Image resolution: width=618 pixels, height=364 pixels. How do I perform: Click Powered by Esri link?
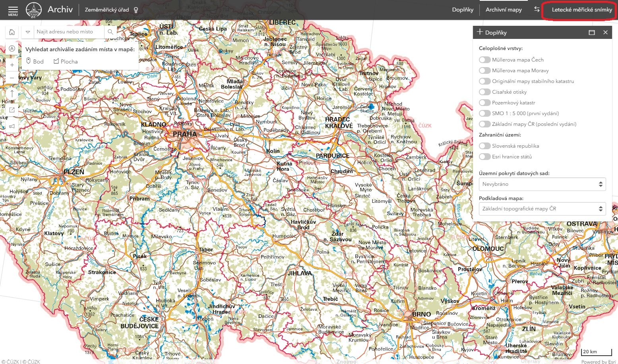pyautogui.click(x=599, y=361)
